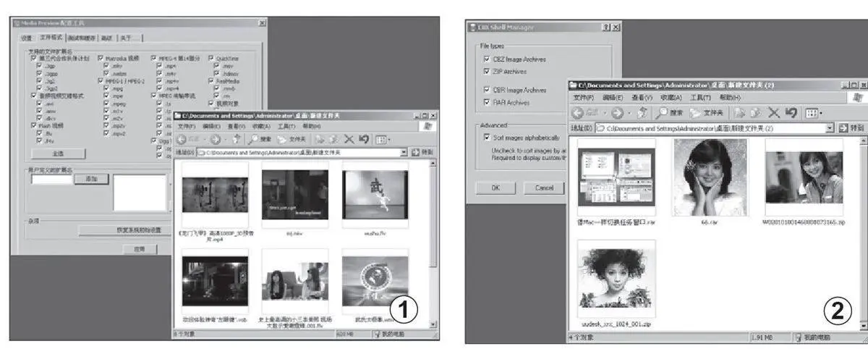
Task: Uncheck the RAR Archives checkbox
Action: (x=486, y=103)
